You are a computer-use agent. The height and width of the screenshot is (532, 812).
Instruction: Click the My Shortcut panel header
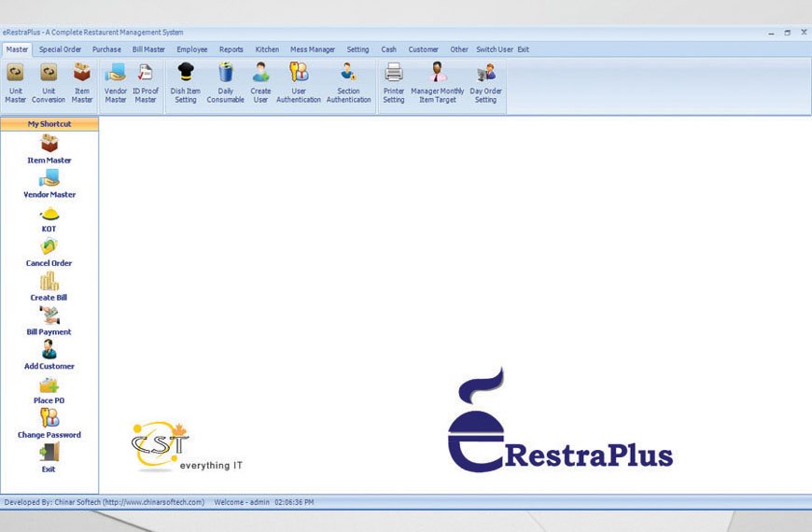[49, 124]
